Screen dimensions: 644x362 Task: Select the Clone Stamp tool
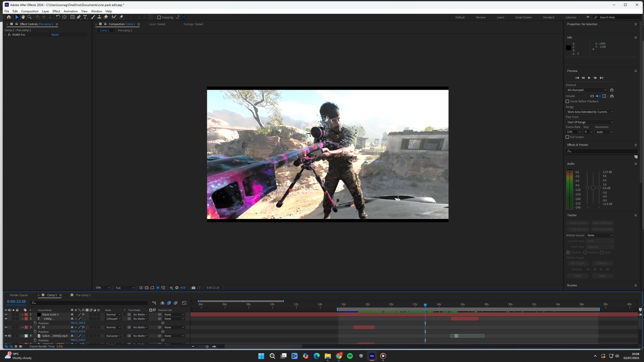(99, 17)
